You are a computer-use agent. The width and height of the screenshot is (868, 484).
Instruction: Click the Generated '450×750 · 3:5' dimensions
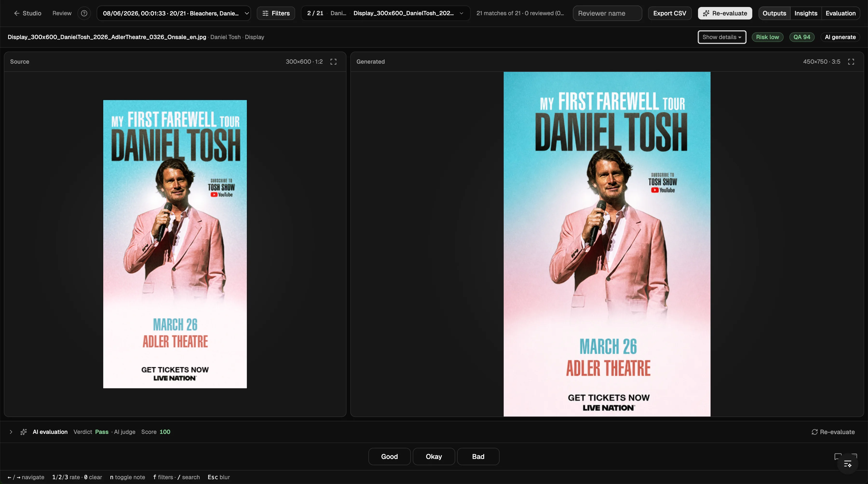(821, 62)
